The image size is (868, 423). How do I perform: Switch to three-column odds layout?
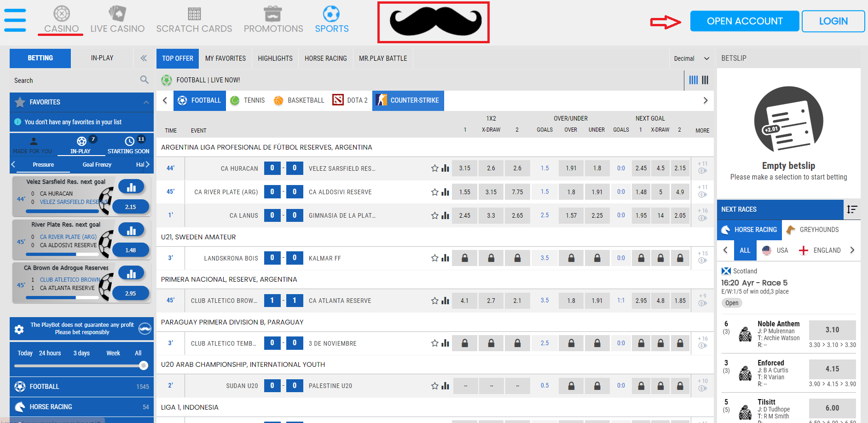(x=705, y=80)
